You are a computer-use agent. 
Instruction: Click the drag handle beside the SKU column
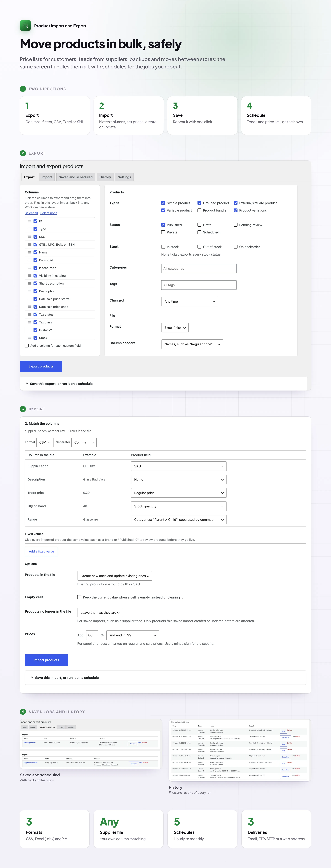pyautogui.click(x=30, y=237)
